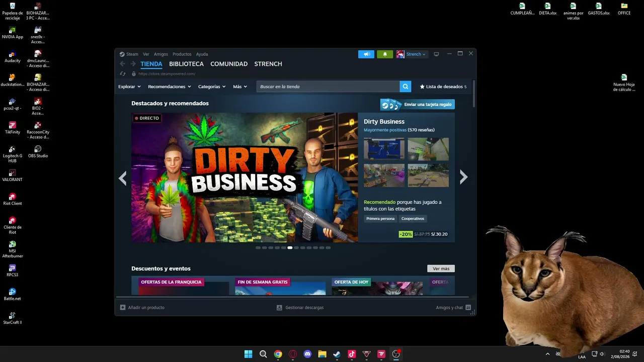Click the store search magnifier button
This screenshot has width=644, height=362.
click(406, 86)
